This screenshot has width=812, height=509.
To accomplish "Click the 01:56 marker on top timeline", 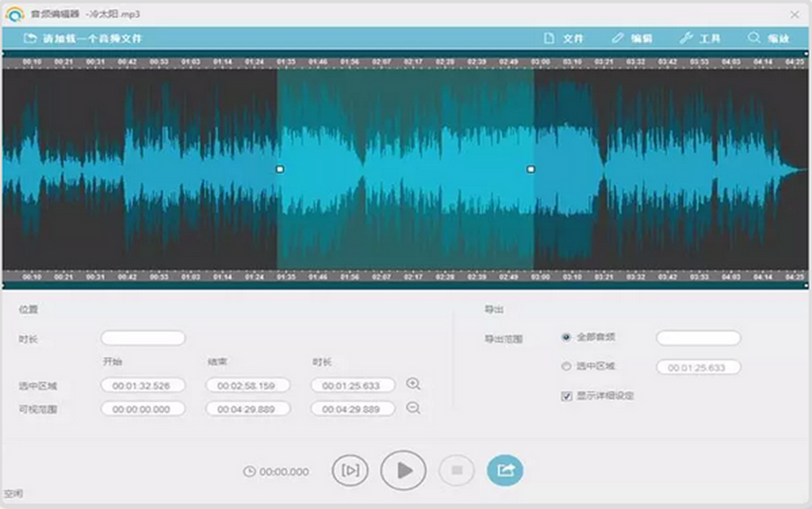I will point(350,62).
